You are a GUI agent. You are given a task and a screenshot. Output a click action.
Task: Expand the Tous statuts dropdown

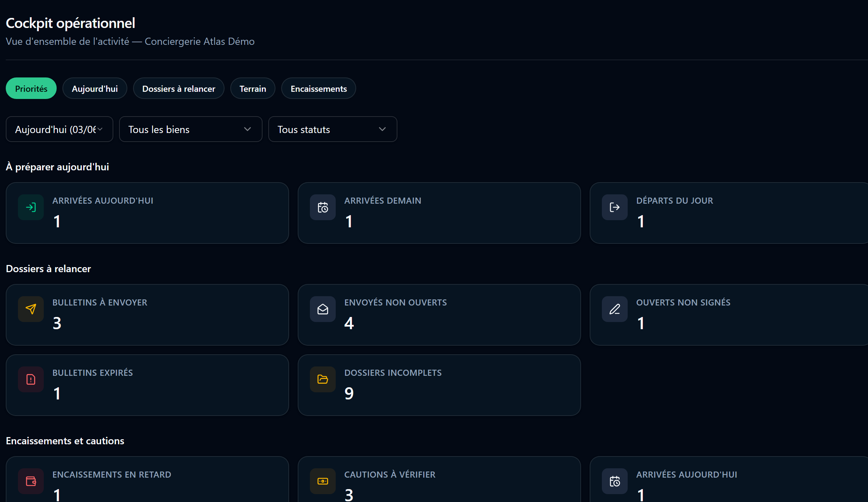[x=333, y=129]
